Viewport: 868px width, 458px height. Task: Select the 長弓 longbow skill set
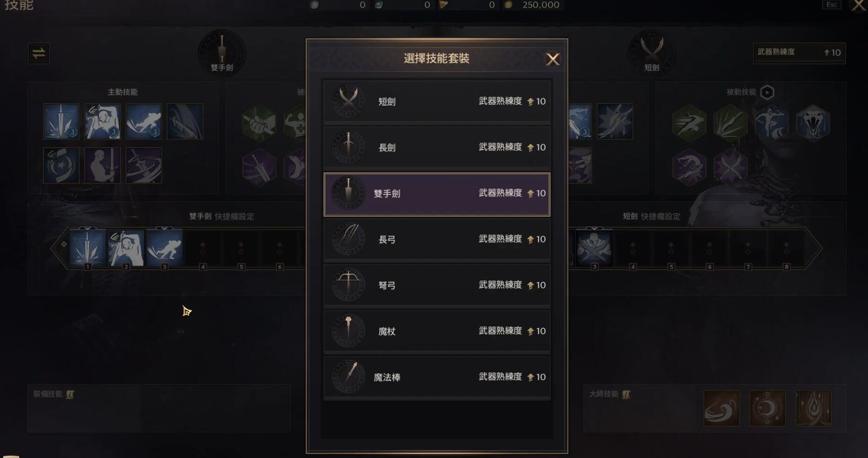pyautogui.click(x=437, y=239)
